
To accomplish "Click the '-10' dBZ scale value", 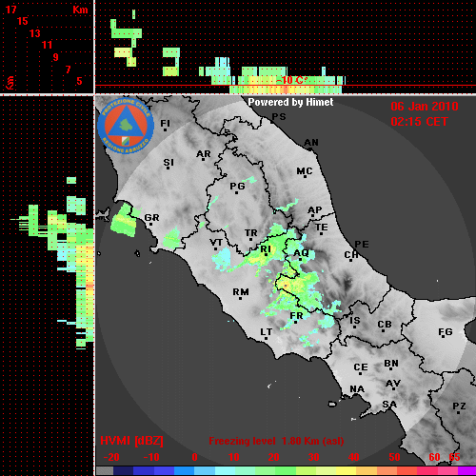I will coord(151,457).
